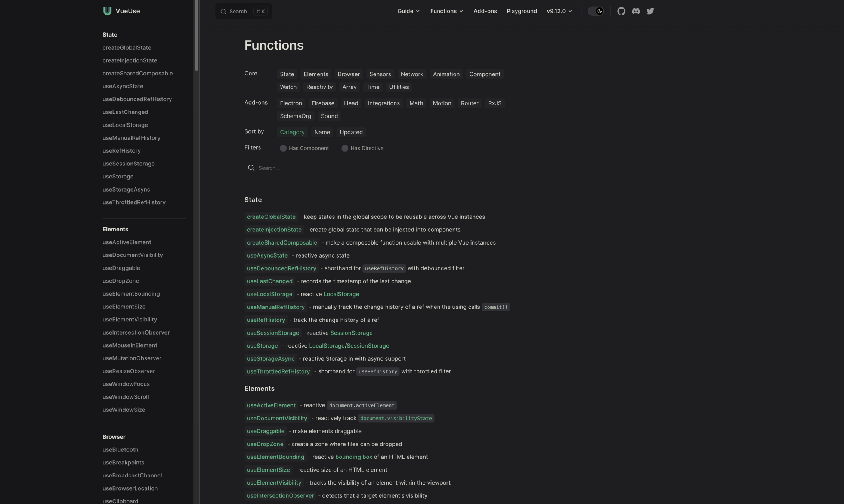The width and height of the screenshot is (844, 504).
Task: Open the Twitter profile icon
Action: 650,11
